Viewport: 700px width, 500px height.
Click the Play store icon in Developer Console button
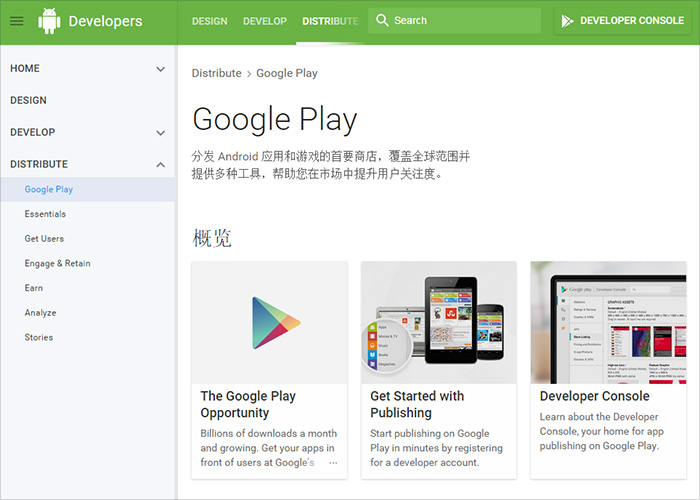pyautogui.click(x=567, y=21)
